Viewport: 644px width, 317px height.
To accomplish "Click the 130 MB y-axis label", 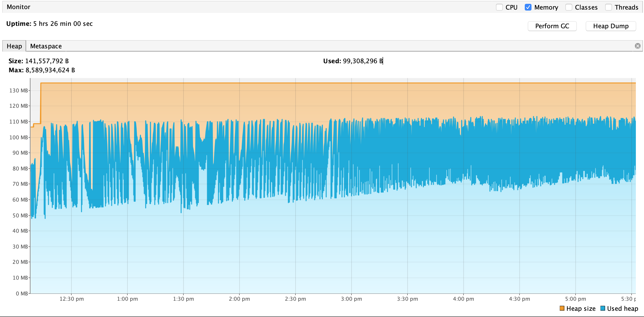I will pyautogui.click(x=18, y=91).
